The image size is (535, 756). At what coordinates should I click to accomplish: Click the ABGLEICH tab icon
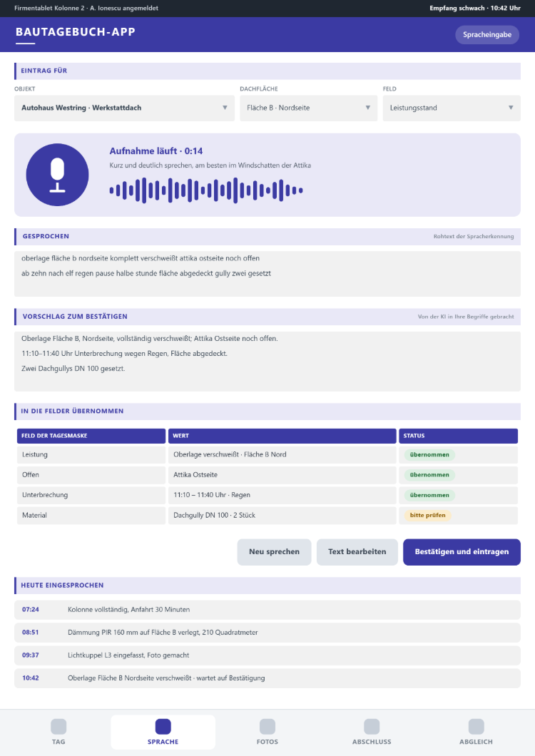coord(476,727)
